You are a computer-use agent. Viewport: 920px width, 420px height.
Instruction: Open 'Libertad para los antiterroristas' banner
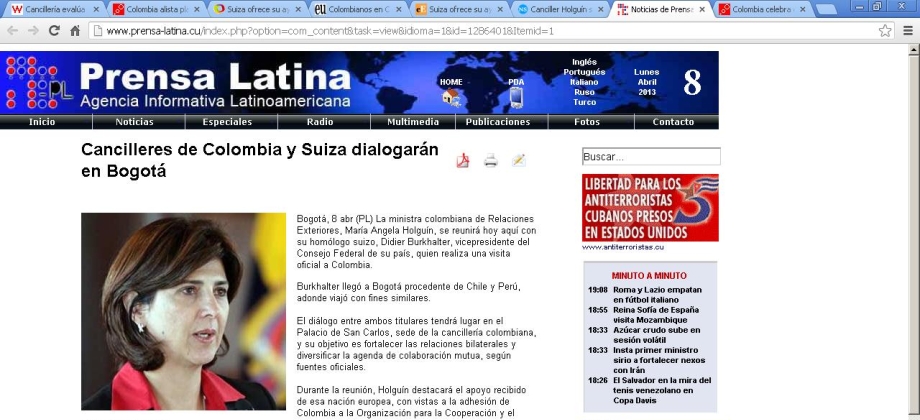[x=650, y=208]
